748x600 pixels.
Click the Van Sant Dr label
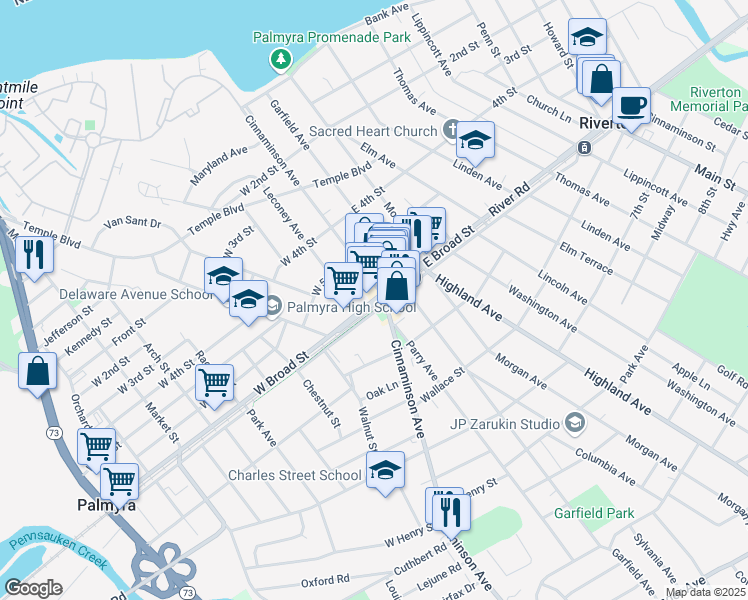pos(132,222)
